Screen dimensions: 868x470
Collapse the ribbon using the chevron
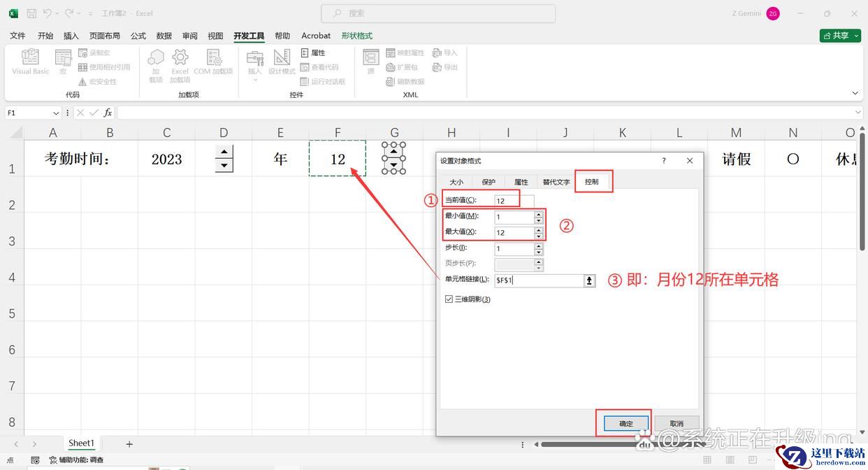point(855,93)
